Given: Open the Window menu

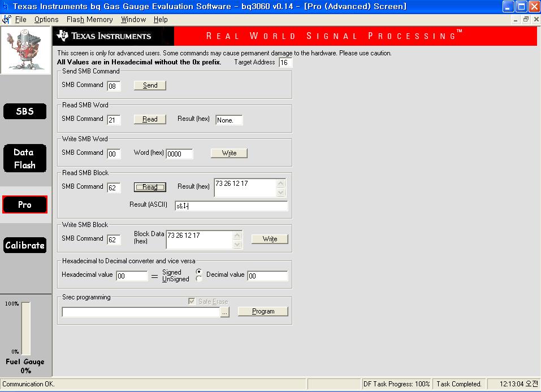Looking at the screenshot, I should click(133, 19).
